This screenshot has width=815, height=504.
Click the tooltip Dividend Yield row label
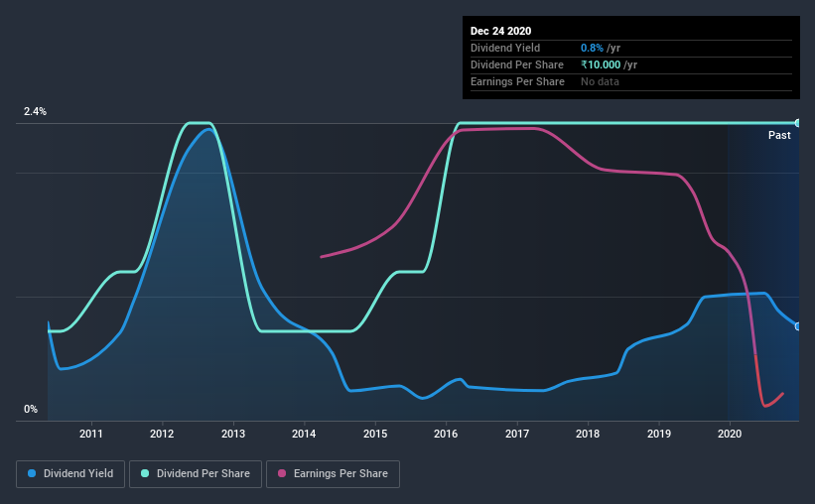[x=505, y=48]
